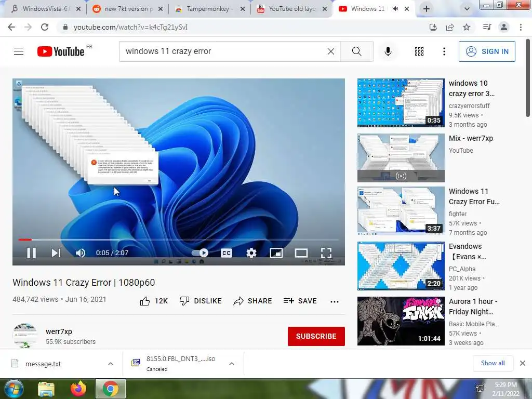The width and height of the screenshot is (532, 399).
Task: Open Windows Explorer from the taskbar
Action: tap(46, 389)
